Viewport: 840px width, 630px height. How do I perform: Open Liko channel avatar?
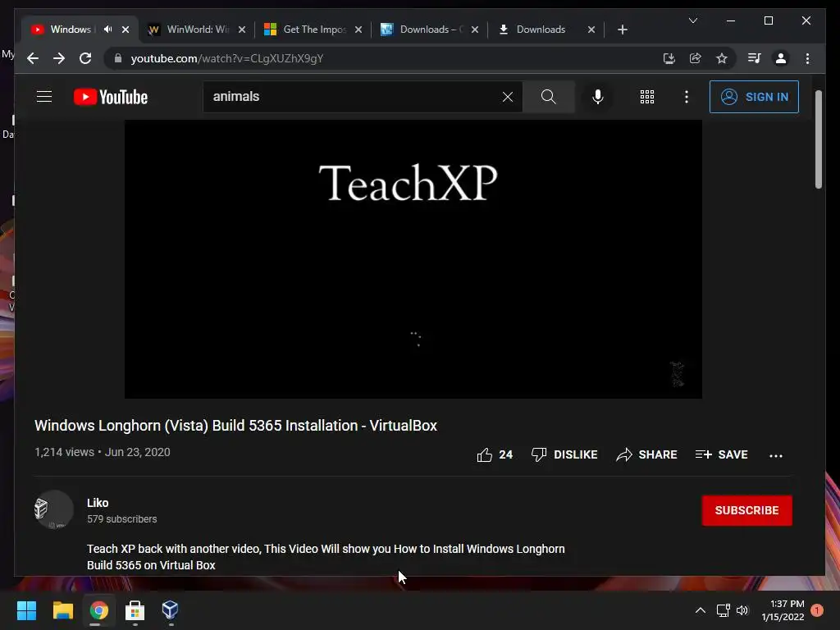[x=53, y=509]
